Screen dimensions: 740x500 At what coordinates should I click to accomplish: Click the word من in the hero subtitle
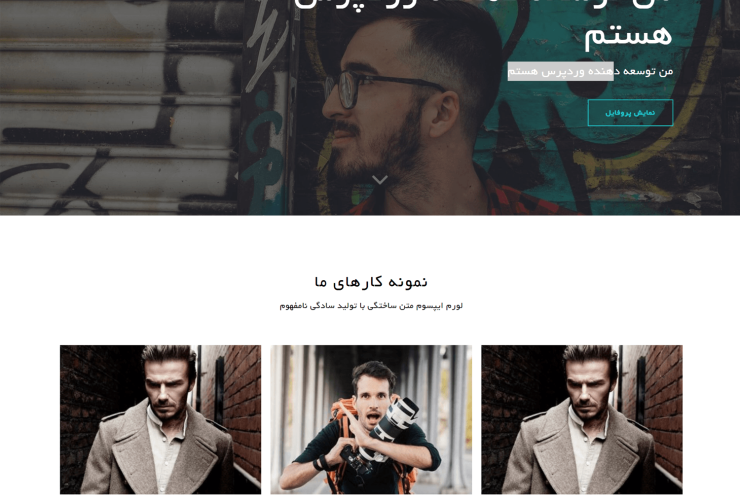coord(666,71)
